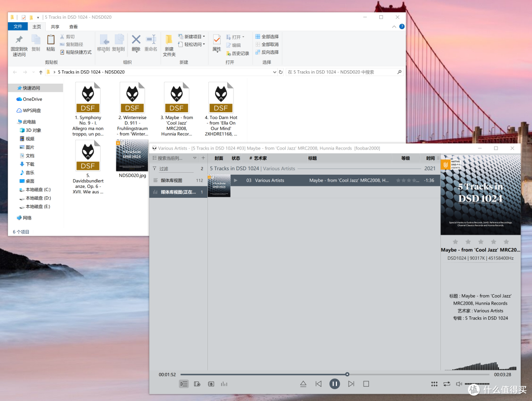Click the seek bar position knob
Viewport: 532px width, 401px height.
coord(347,374)
